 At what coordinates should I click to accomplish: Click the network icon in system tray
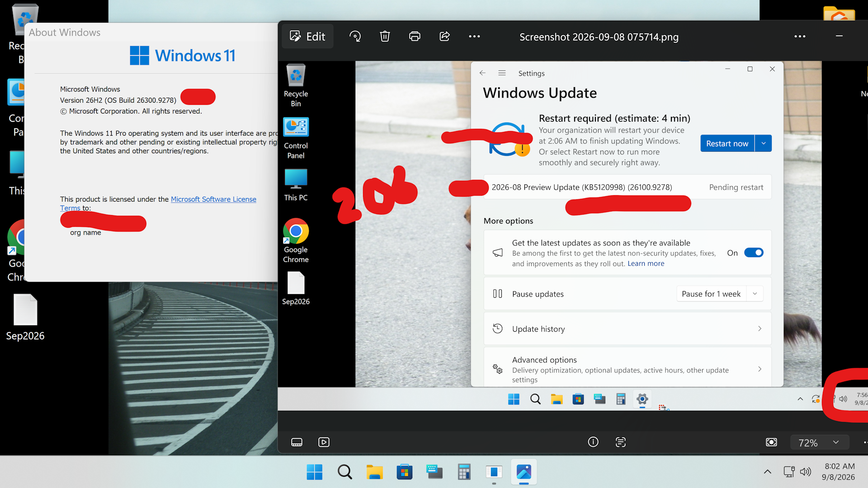pos(789,472)
